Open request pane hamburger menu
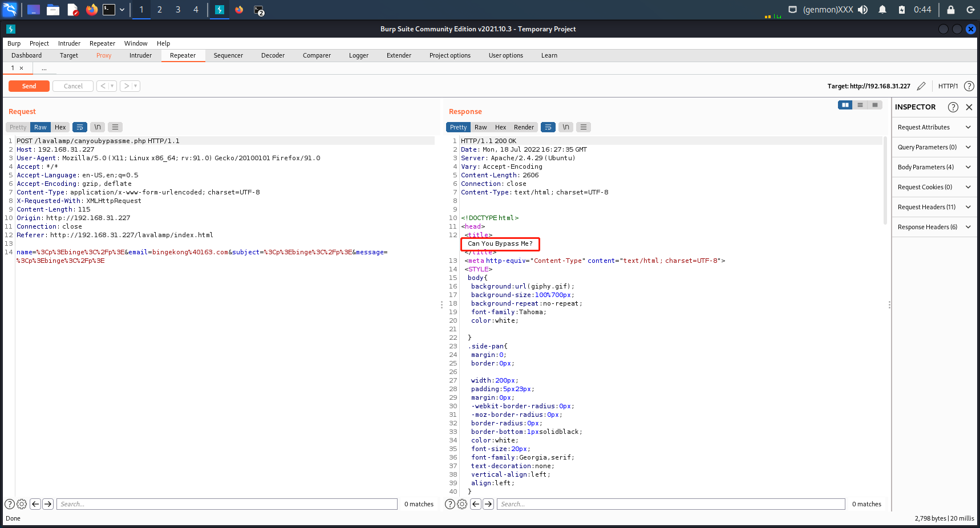This screenshot has width=980, height=528. tap(115, 127)
